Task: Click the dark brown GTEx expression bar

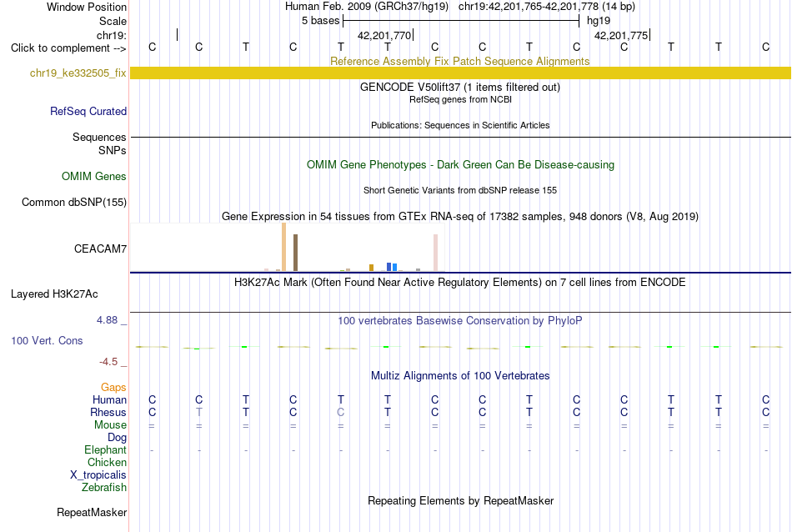Action: [x=295, y=253]
